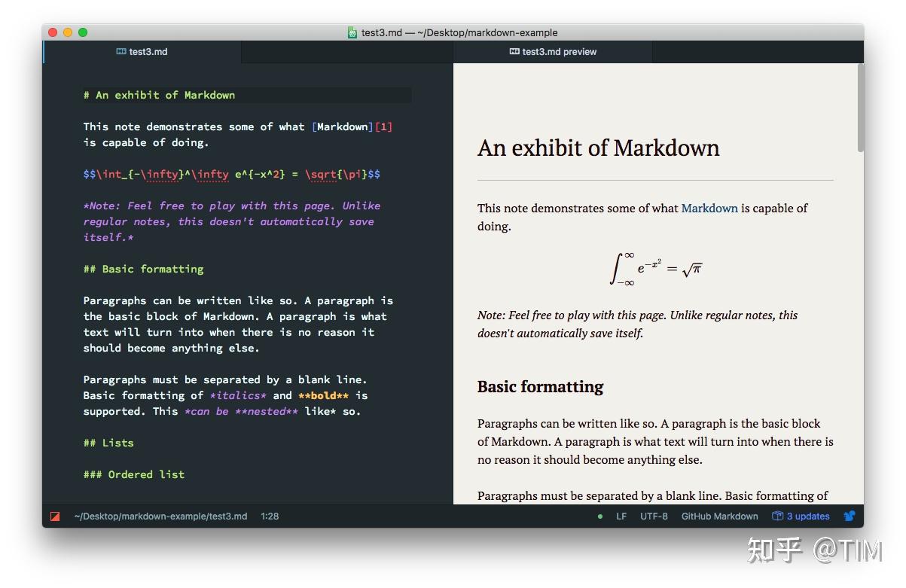This screenshot has height=588, width=906.
Task: Open the GitHub Markdown grammar selector
Action: [719, 516]
